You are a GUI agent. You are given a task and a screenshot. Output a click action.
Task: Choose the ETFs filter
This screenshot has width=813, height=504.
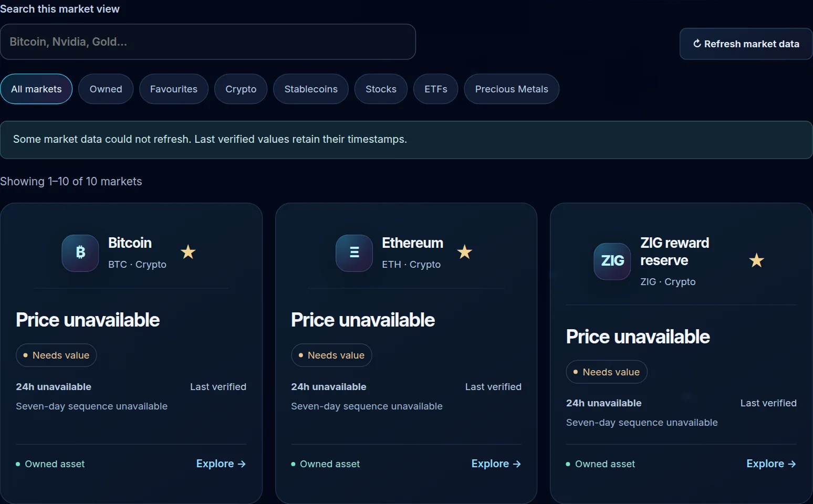(x=436, y=89)
